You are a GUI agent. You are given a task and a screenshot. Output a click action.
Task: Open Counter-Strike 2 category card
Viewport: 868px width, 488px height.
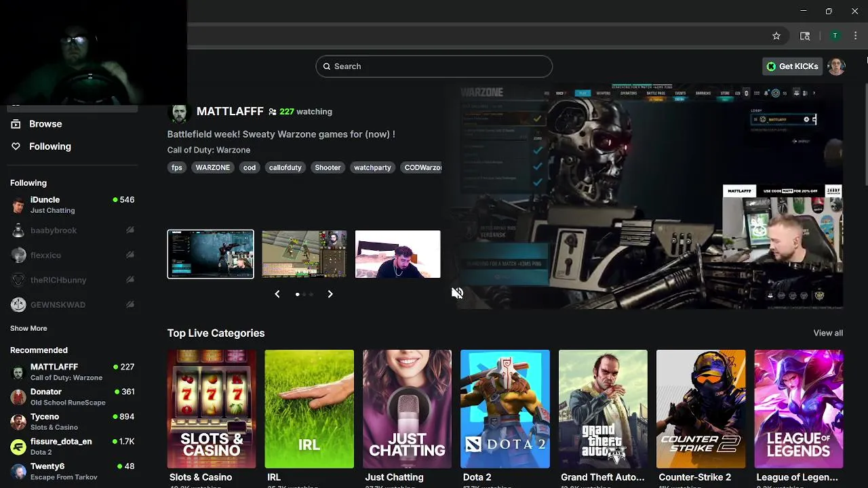point(701,409)
